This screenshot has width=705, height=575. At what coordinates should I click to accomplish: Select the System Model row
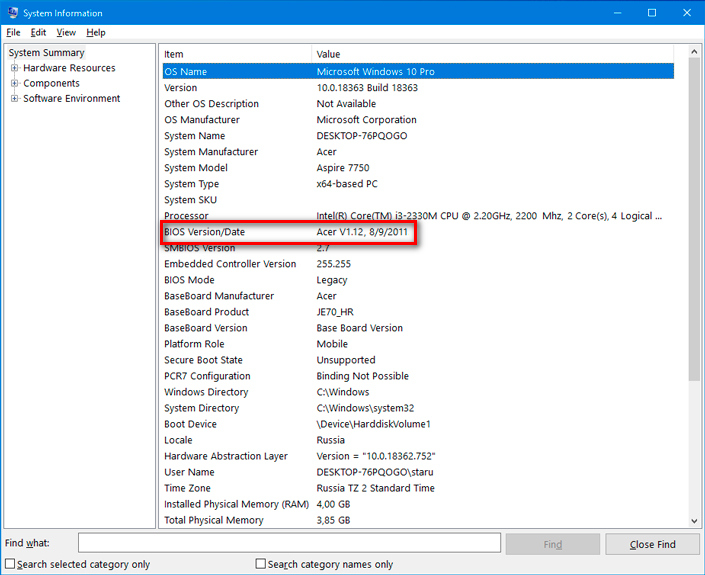tap(418, 168)
